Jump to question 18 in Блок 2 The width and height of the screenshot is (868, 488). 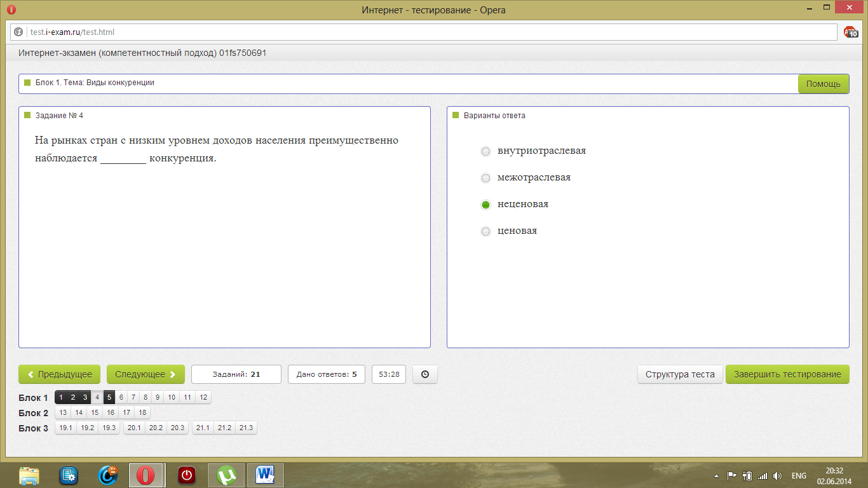(x=142, y=413)
